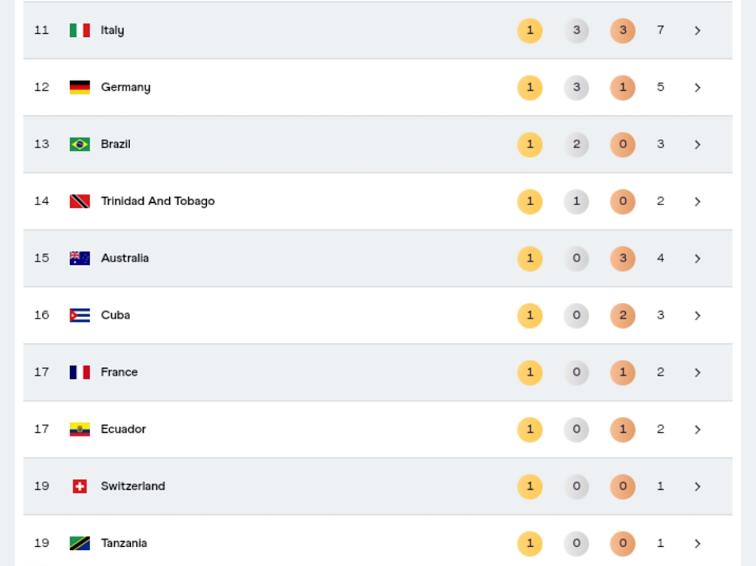The width and height of the screenshot is (756, 566).
Task: Click the Italy flag icon
Action: coord(79,30)
